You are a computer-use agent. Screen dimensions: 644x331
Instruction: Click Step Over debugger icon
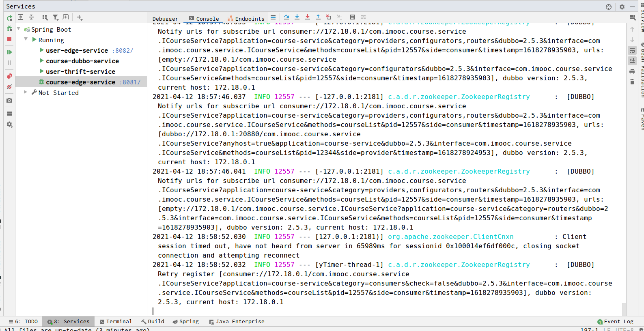[286, 17]
